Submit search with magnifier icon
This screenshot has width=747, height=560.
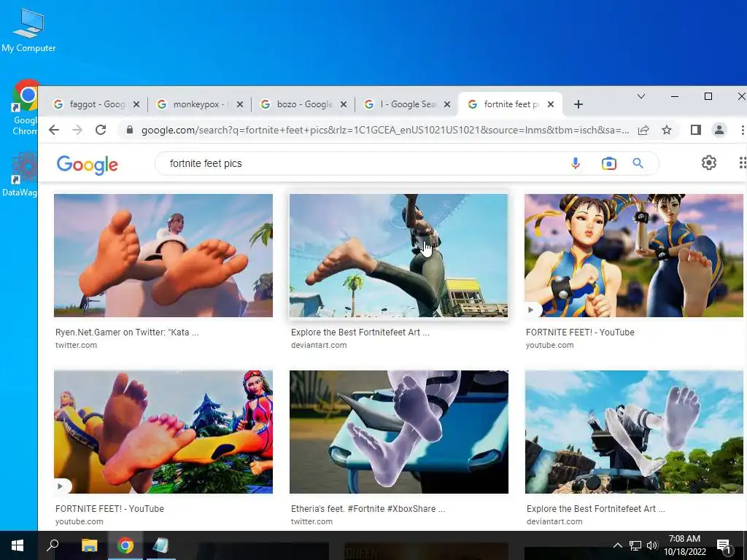tap(638, 163)
